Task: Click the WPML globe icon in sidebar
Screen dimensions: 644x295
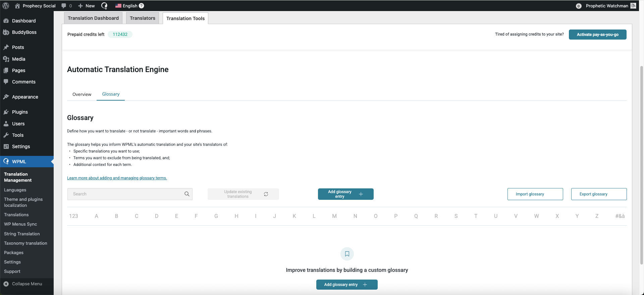Action: point(6,162)
